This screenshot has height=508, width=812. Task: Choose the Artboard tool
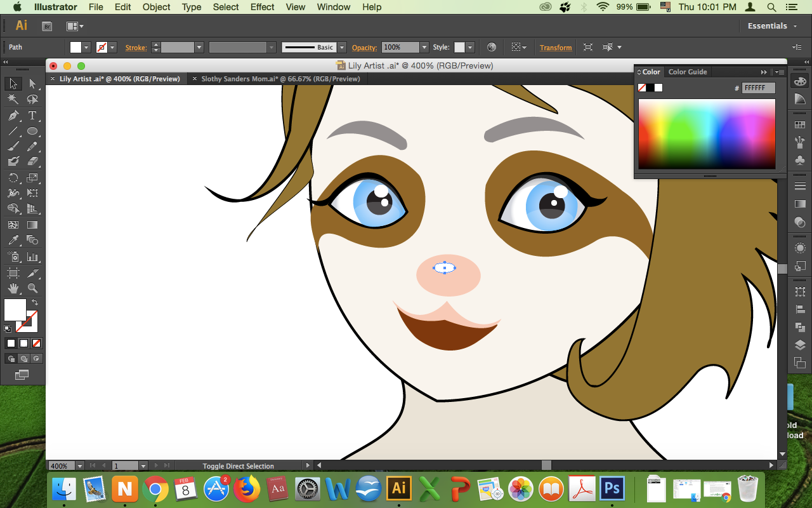13,273
